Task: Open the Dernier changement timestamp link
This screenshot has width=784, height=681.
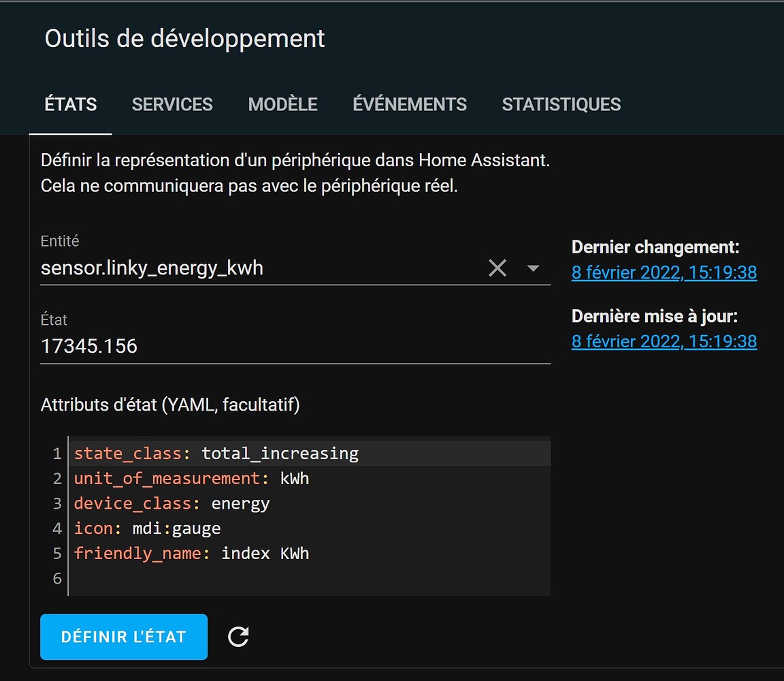Action: click(664, 272)
